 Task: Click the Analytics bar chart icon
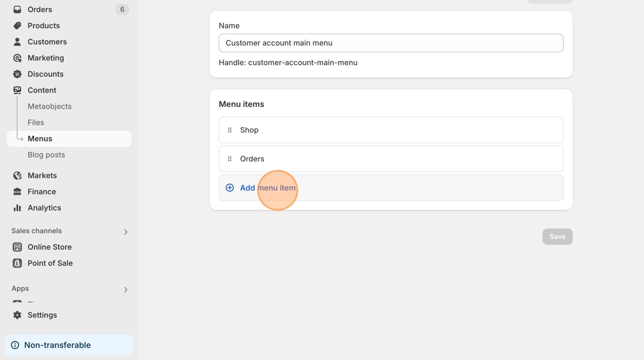(x=17, y=208)
